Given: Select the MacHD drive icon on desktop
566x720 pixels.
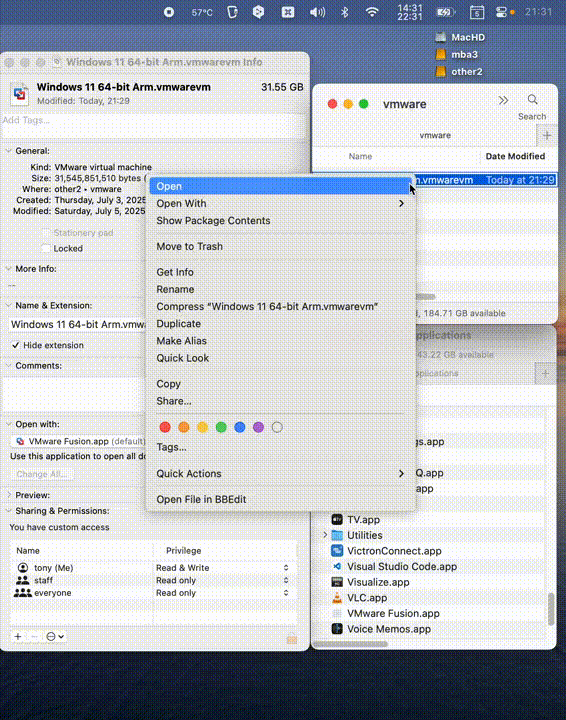Looking at the screenshot, I should 441,37.
